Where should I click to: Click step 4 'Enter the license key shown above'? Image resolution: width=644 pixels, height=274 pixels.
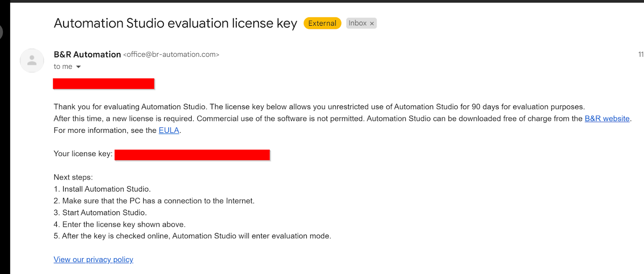pos(120,225)
